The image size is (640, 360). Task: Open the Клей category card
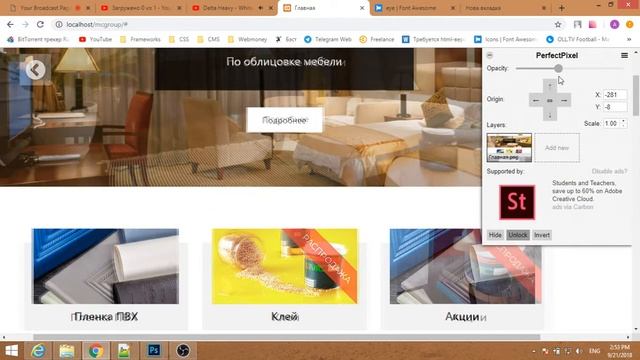click(x=284, y=279)
